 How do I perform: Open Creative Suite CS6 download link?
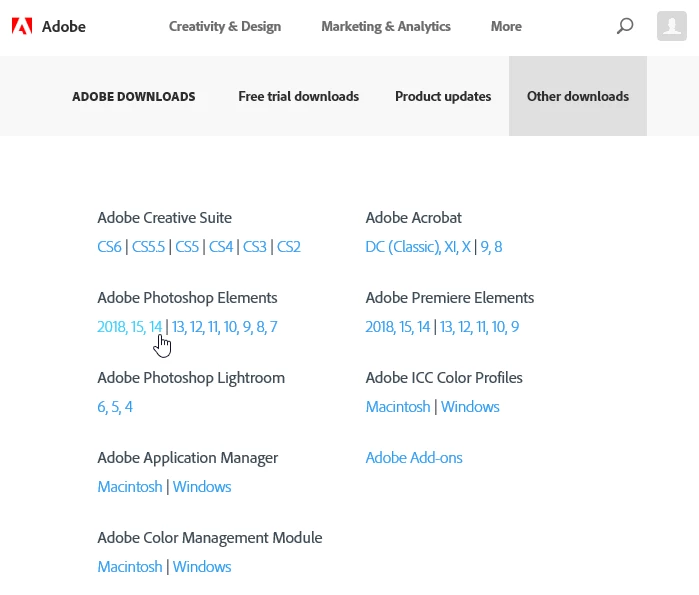click(109, 247)
